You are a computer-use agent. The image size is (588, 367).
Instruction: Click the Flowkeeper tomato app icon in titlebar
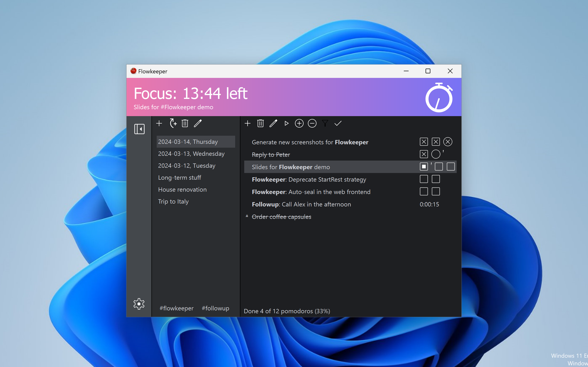click(133, 71)
